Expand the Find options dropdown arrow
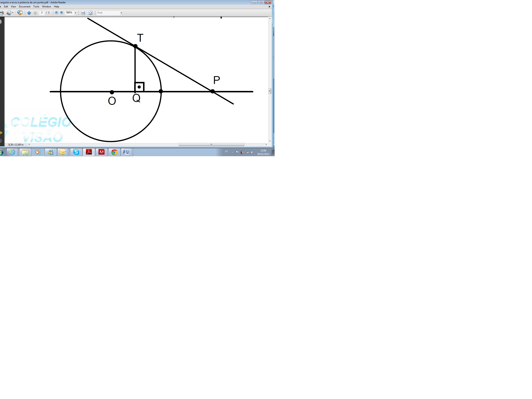 click(121, 13)
